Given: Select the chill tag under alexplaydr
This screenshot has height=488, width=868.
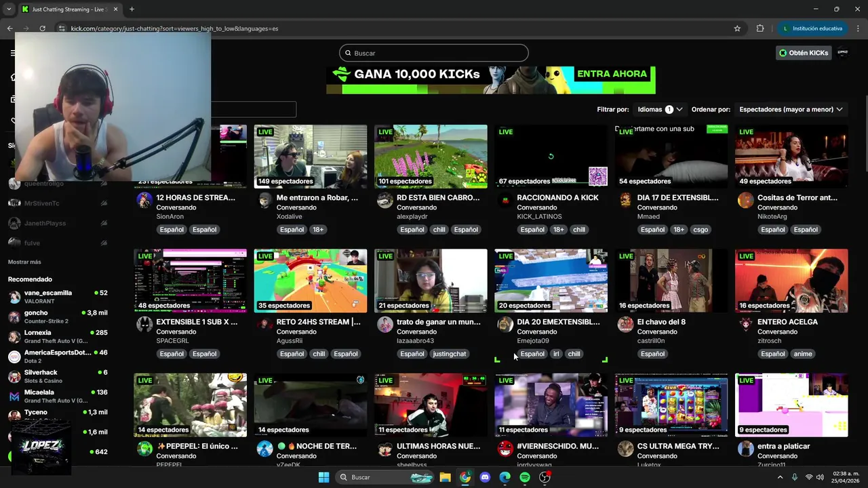Looking at the screenshot, I should (x=439, y=230).
